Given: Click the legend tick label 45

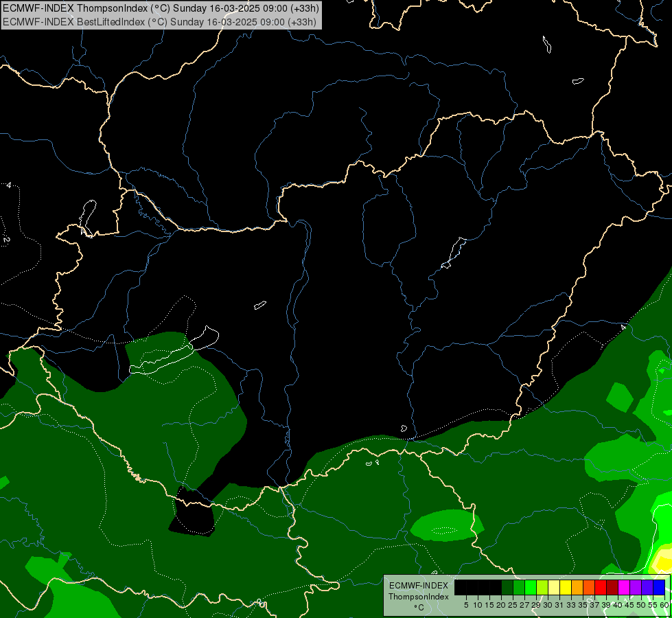Looking at the screenshot, I should (629, 605).
